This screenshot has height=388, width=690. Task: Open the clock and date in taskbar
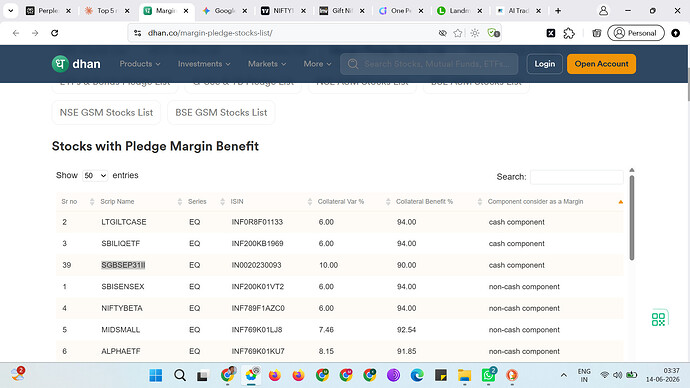(662, 375)
